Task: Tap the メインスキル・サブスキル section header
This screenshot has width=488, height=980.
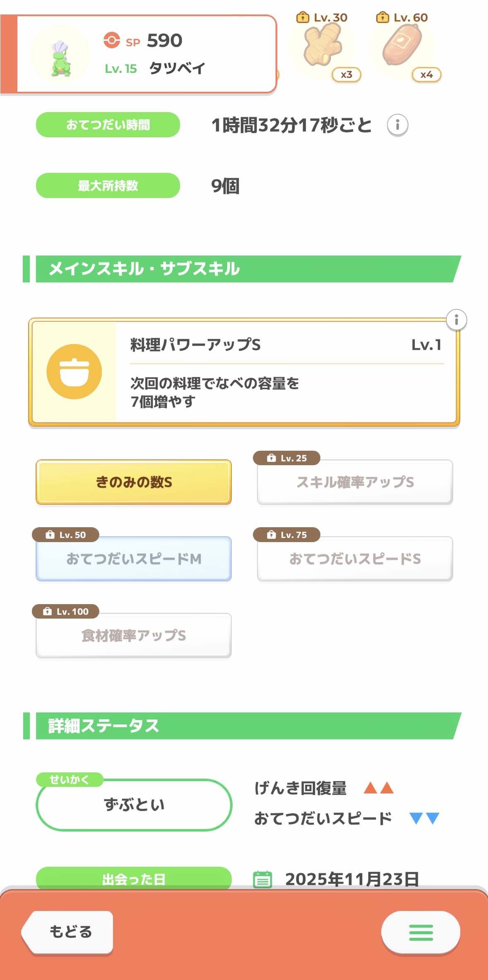Action: (244, 269)
